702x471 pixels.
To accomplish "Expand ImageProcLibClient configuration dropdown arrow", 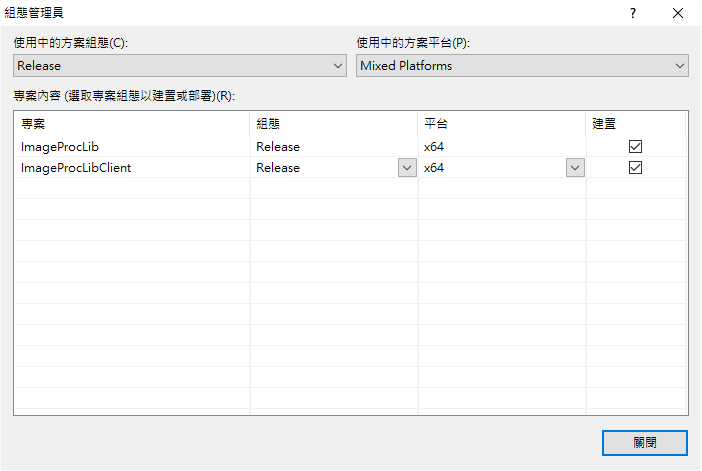I will 407,168.
